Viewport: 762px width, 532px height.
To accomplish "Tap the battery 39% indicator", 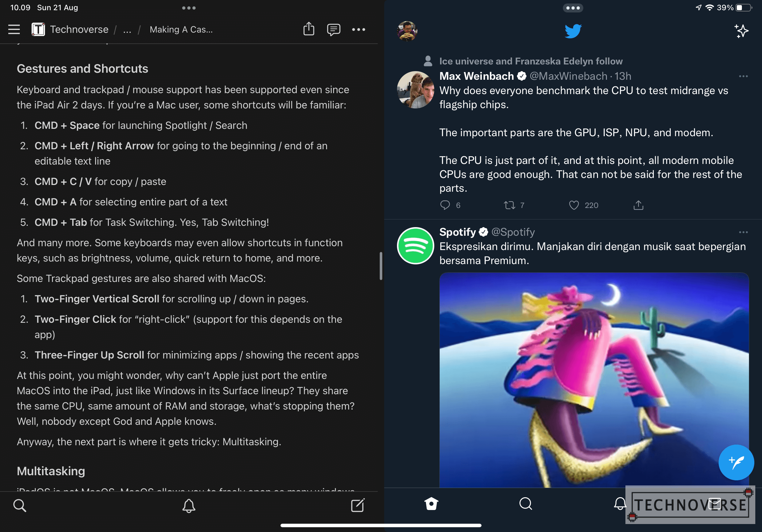I will coord(734,8).
